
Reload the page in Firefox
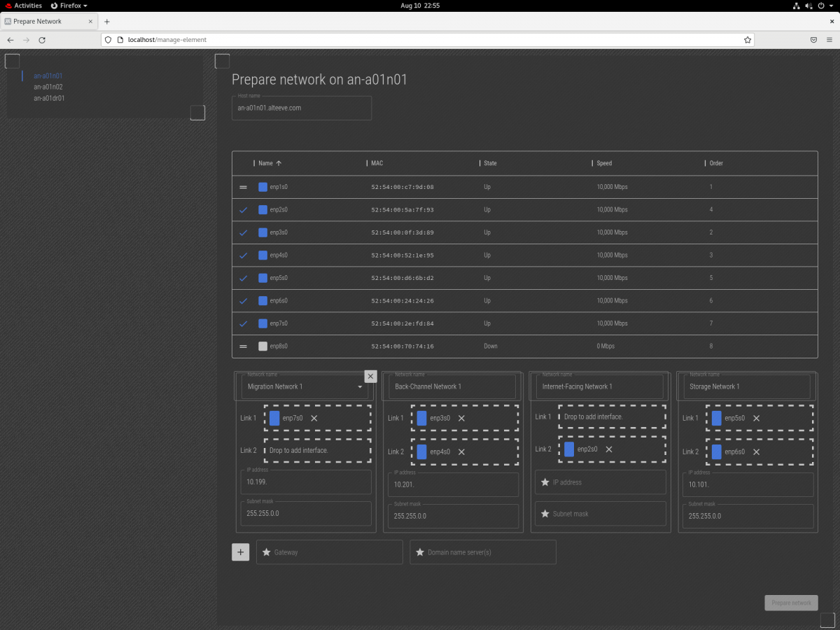tap(42, 40)
